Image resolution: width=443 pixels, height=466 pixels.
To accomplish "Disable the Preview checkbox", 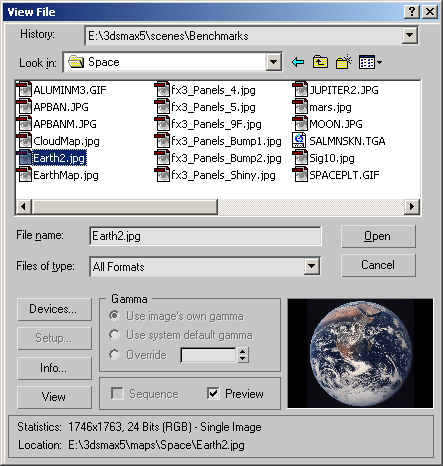I will tap(213, 394).
